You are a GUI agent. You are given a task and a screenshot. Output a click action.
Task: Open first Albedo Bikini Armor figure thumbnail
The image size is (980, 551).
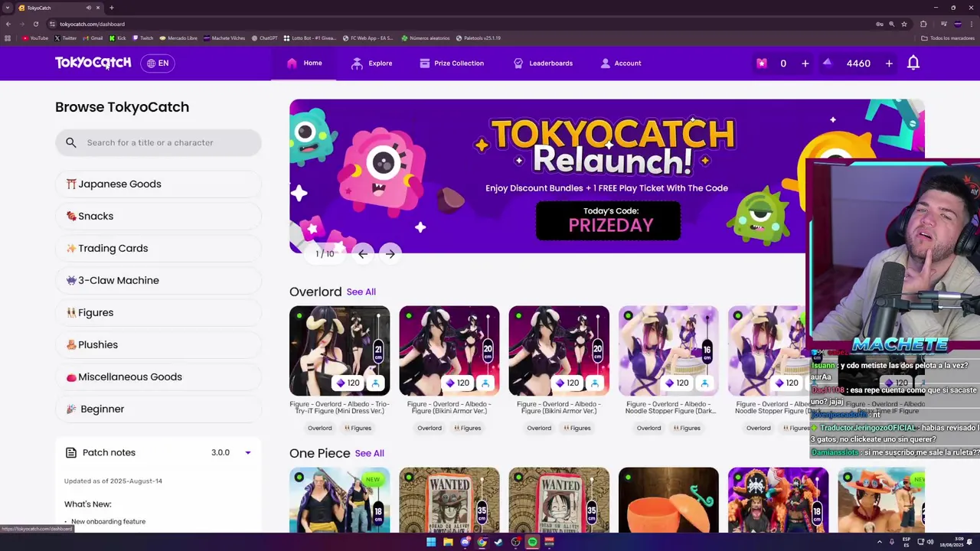449,350
